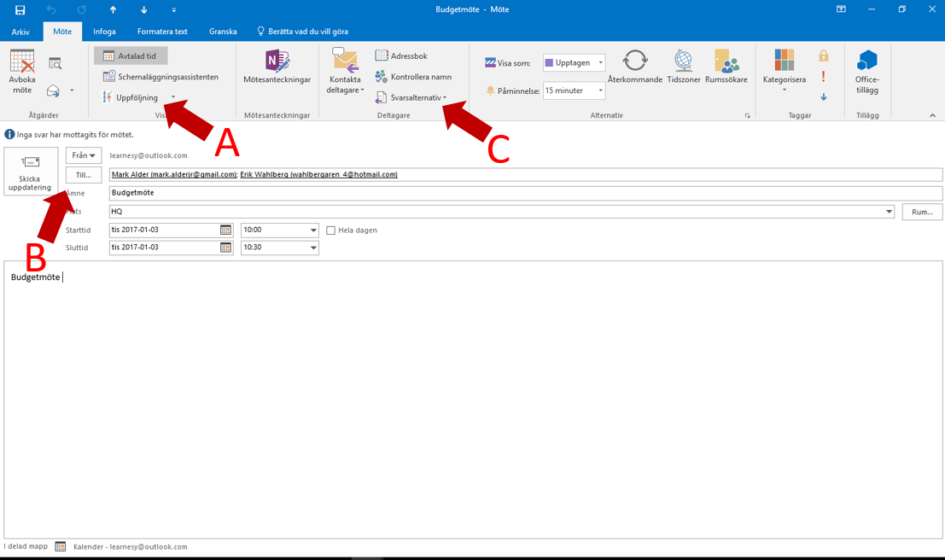Go to previous item with up arrow
This screenshot has width=945, height=560.
[x=113, y=9]
